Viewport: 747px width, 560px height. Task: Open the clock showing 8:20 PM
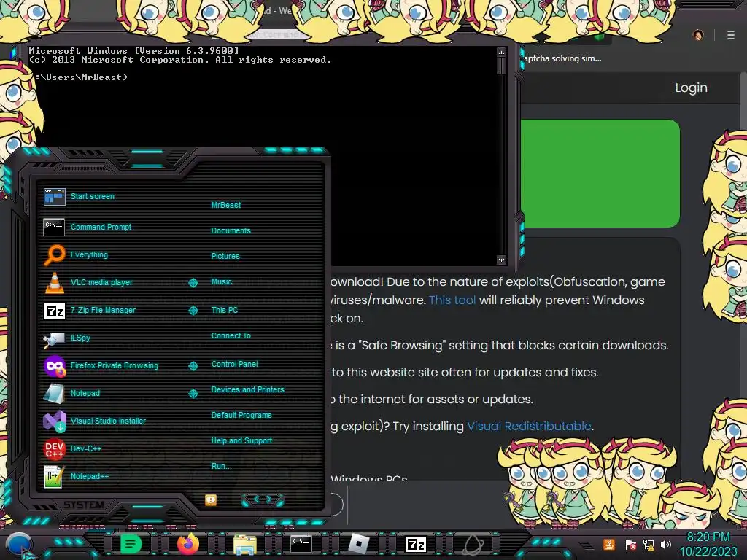click(708, 544)
